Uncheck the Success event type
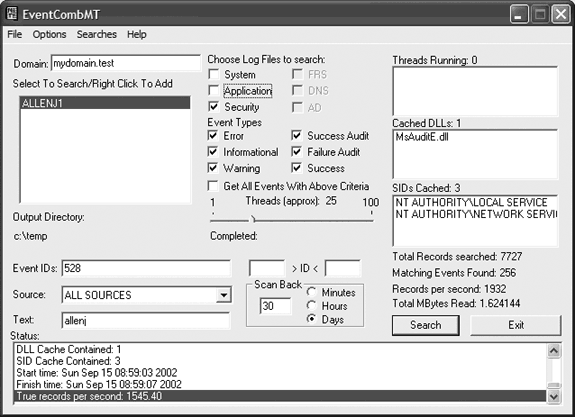Viewport: 575px width, 417px height. (297, 168)
